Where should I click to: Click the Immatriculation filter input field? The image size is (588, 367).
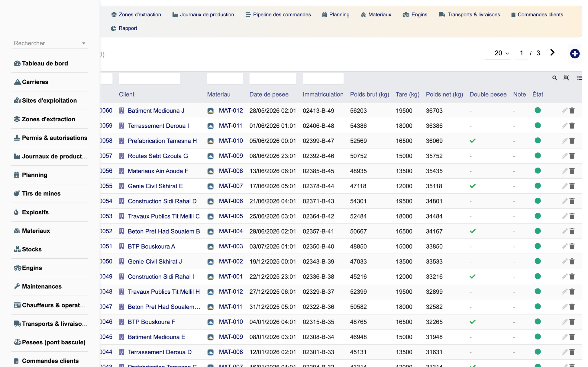pyautogui.click(x=323, y=78)
